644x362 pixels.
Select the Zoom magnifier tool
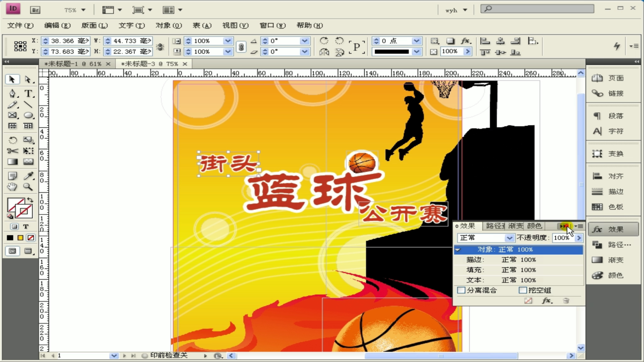[x=28, y=187]
